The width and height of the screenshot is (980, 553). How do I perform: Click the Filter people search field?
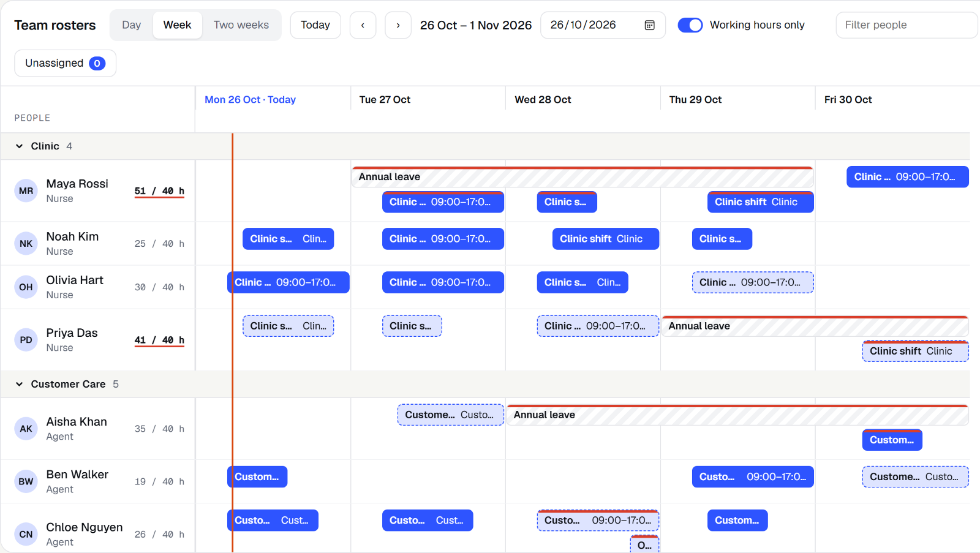tap(907, 25)
